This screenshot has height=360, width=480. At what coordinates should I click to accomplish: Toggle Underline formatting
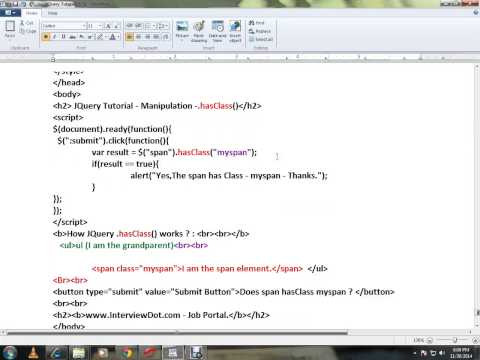[x=63, y=37]
